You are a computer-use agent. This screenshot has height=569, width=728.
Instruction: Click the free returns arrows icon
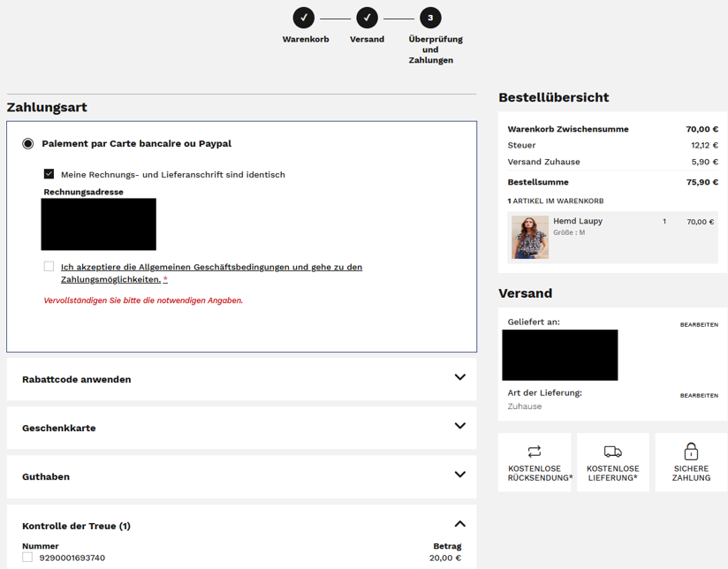pyautogui.click(x=534, y=451)
